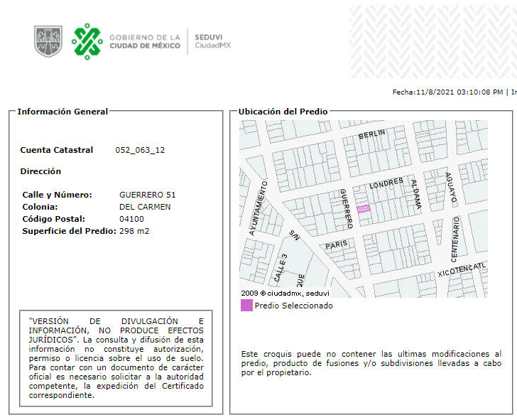
Task: Click the Ubicación del Predio panel title
Action: pos(283,112)
